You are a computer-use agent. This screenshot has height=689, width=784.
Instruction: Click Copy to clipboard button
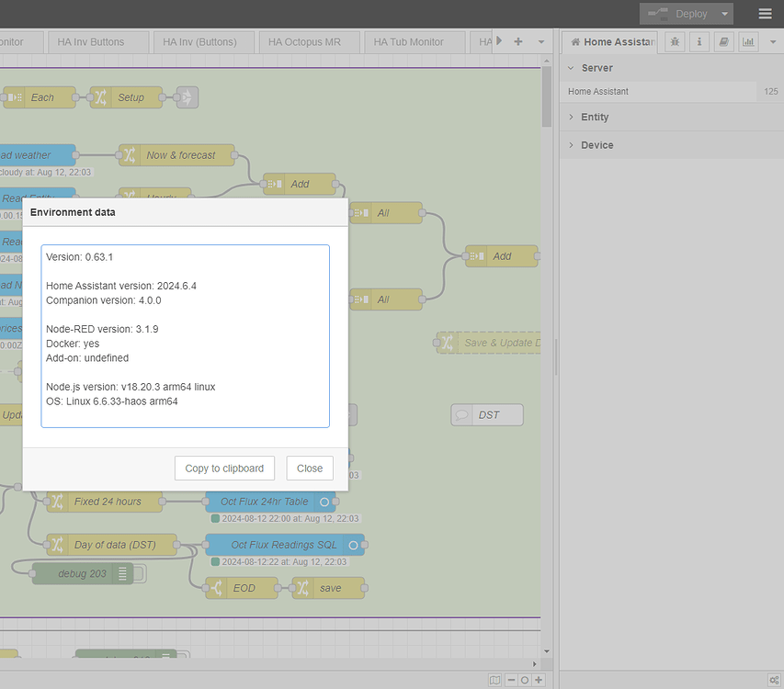[x=224, y=469]
